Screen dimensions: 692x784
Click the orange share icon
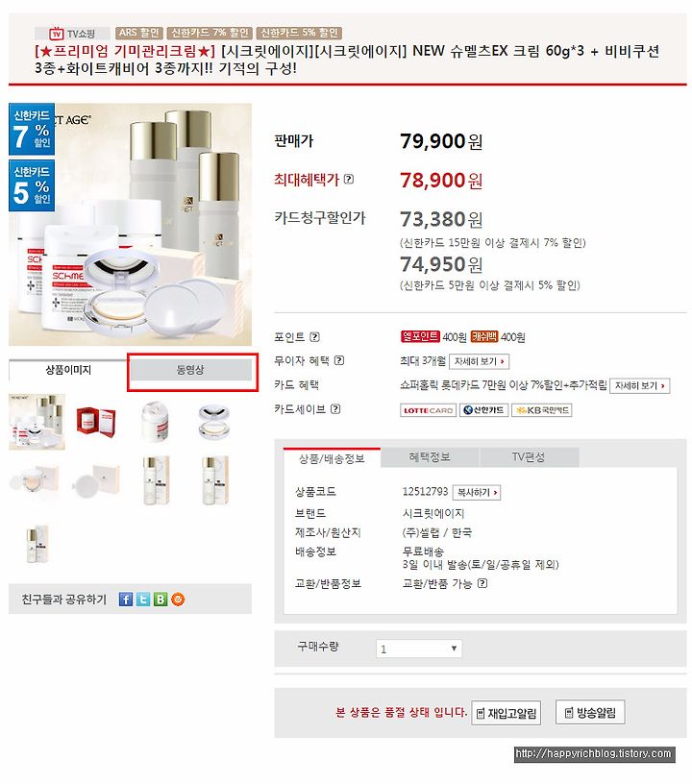[x=178, y=599]
